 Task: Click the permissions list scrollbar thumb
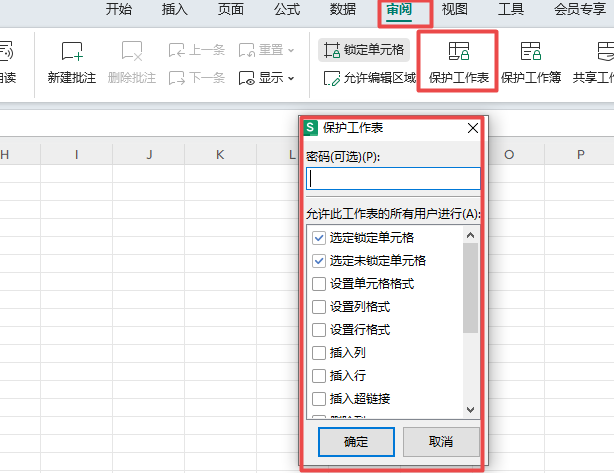click(x=471, y=288)
